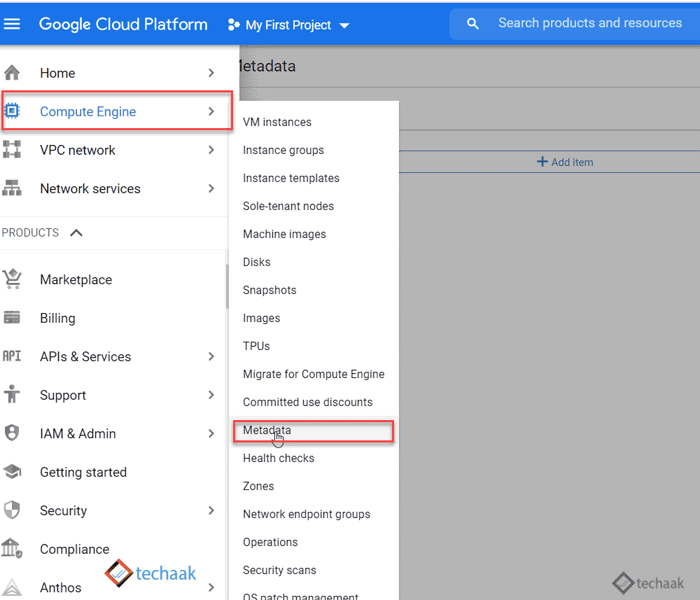The image size is (700, 600).
Task: Open Committed use discounts
Action: click(x=307, y=403)
